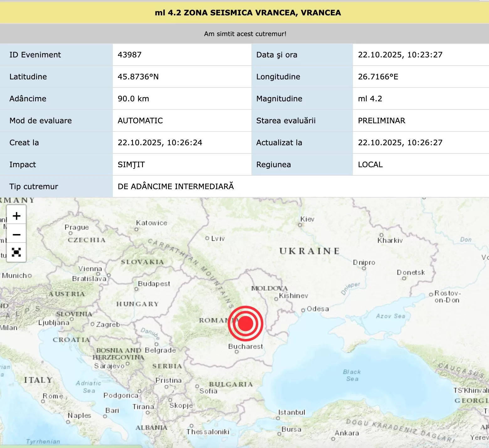Image resolution: width=489 pixels, height=448 pixels.
Task: Select the event ID value 43987
Action: (130, 55)
